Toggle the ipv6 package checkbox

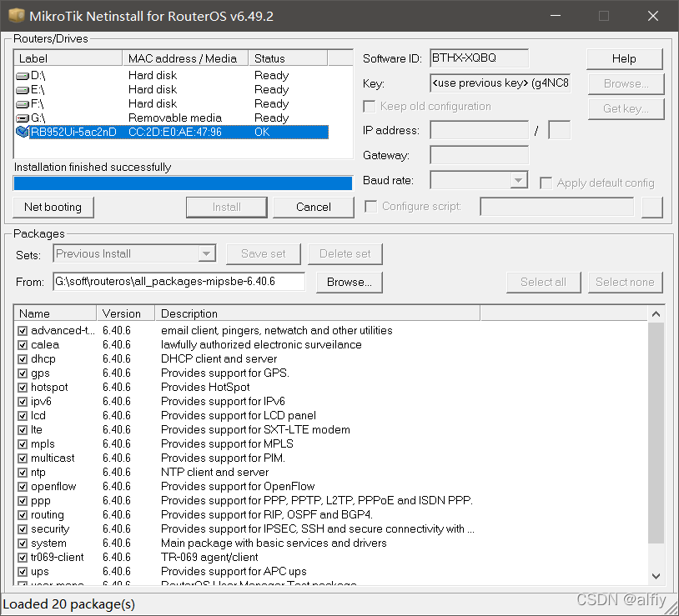[x=23, y=402]
